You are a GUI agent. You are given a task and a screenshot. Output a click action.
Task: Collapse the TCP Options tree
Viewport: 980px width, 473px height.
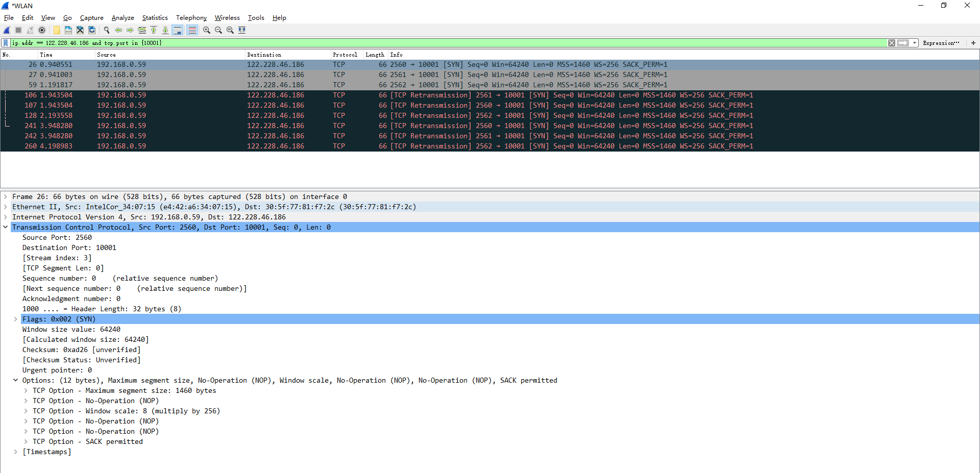[x=16, y=380]
